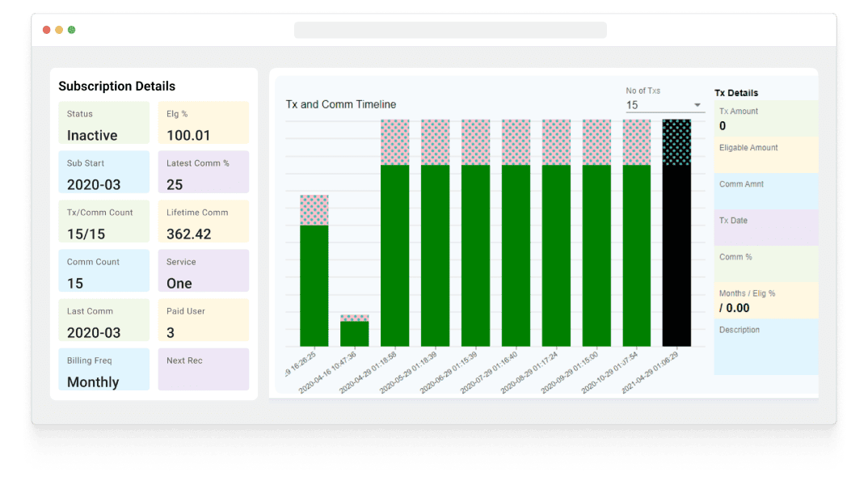This screenshot has width=868, height=489.
Task: Click the Tx Amount field showing 0
Action: [765, 119]
